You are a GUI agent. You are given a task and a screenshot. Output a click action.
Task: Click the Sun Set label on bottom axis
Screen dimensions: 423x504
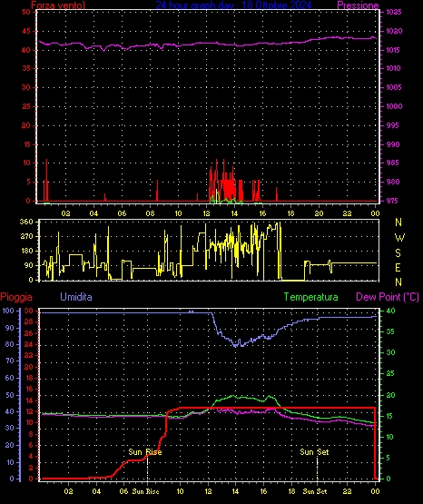click(315, 491)
